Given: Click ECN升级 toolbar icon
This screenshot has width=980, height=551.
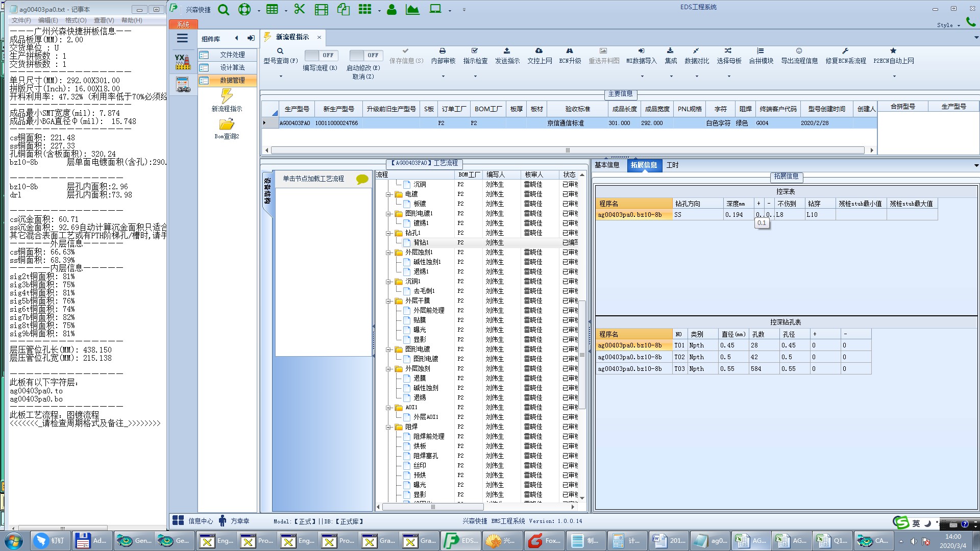Looking at the screenshot, I should click(x=570, y=51).
